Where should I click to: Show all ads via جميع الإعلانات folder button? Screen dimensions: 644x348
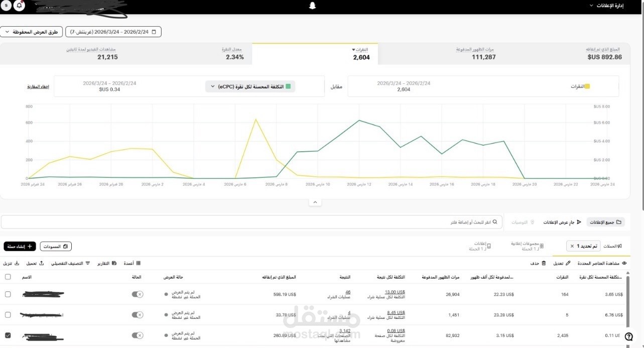coord(606,222)
